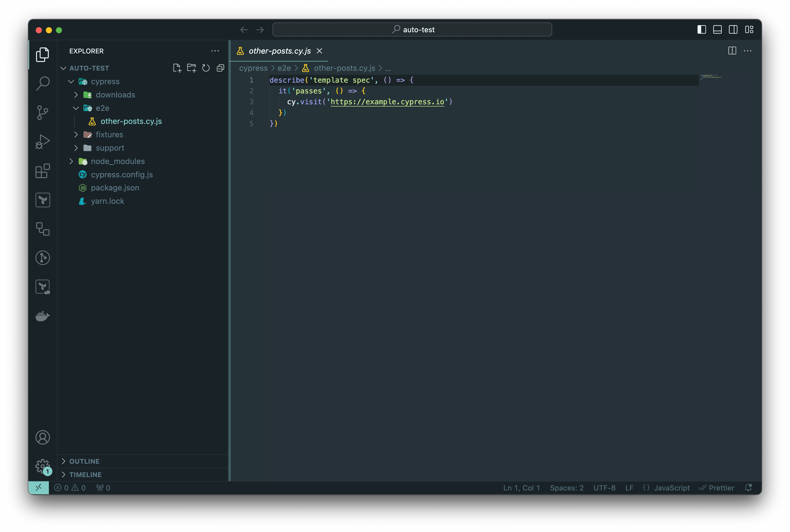Expand the TIMELINE section

coord(143,475)
